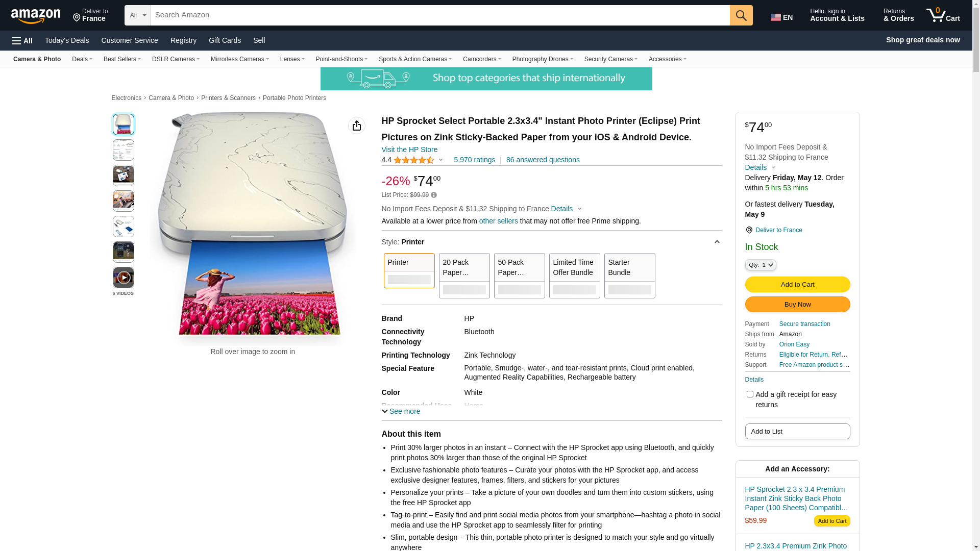The width and height of the screenshot is (980, 551).
Task: Open the search category All dropdown
Action: [138, 15]
